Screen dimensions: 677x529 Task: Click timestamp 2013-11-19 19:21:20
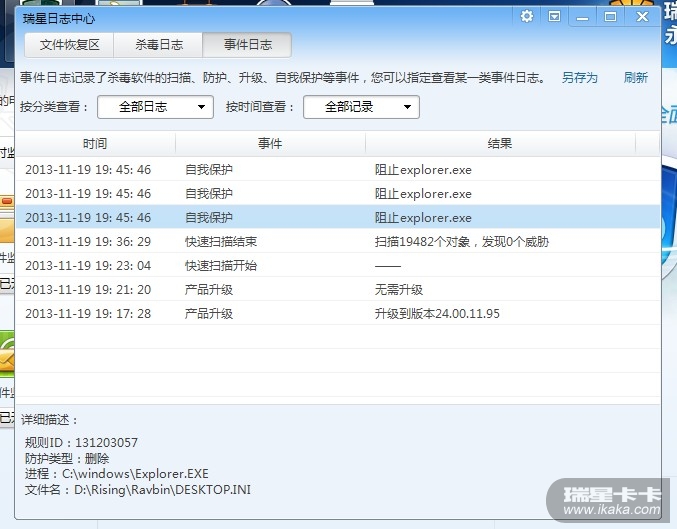(x=88, y=289)
